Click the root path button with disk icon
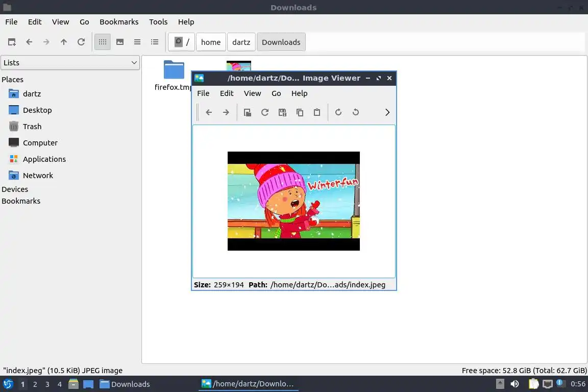The image size is (588, 392). point(182,42)
